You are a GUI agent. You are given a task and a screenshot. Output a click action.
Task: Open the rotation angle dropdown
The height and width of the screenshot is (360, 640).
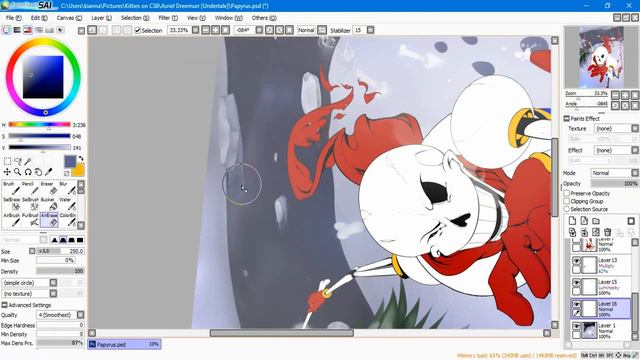[259, 30]
